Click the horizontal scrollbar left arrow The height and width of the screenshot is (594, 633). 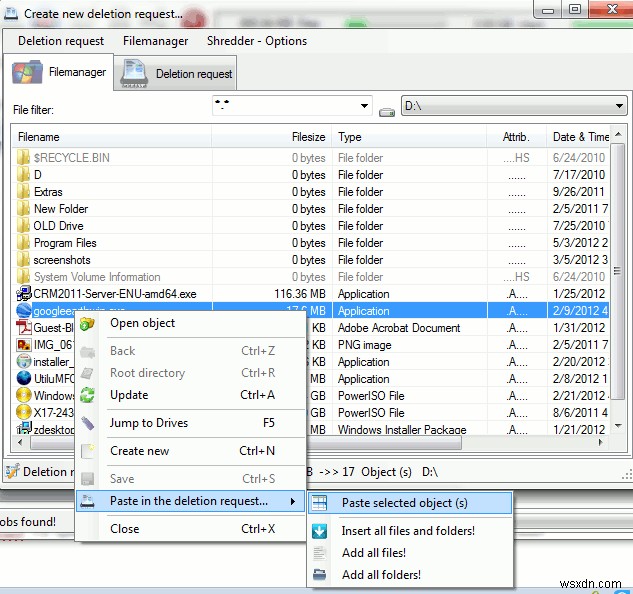(20, 442)
